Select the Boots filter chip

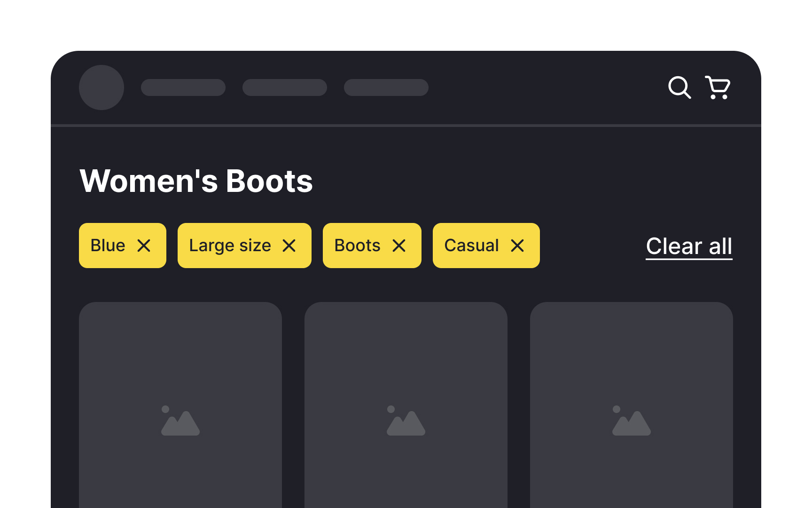click(357, 245)
